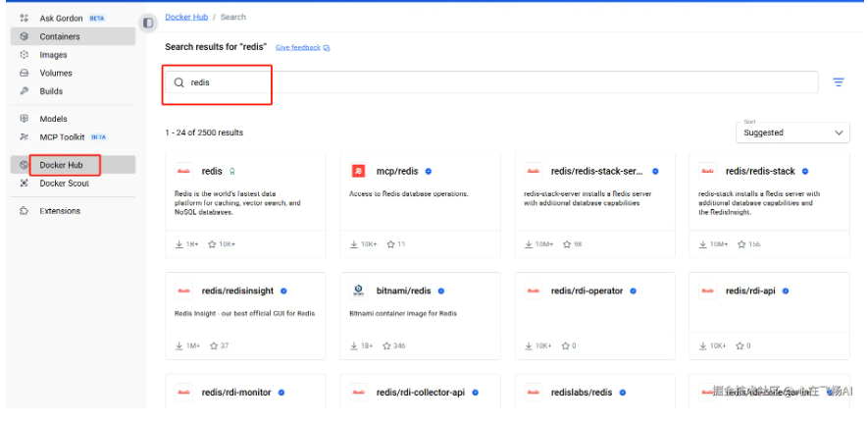Open the redis official image card
Image resolution: width=868 pixels, height=424 pixels.
[246, 206]
